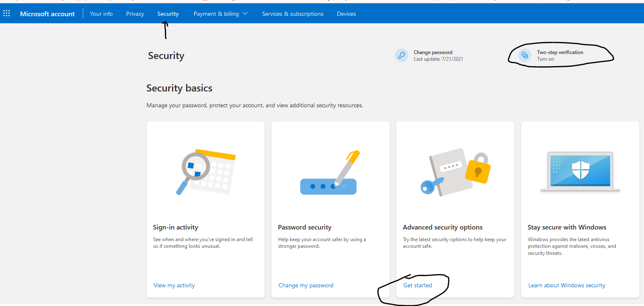The height and width of the screenshot is (306, 644).
Task: Open the Your info tab
Action: pyautogui.click(x=101, y=14)
